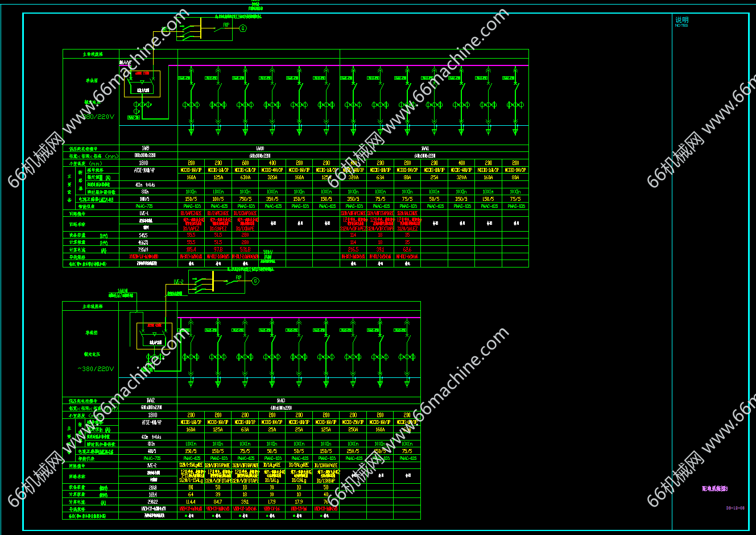Click the generator G symbol in the upper diagram
Screen dimensions: 756x535
[x=243, y=28]
